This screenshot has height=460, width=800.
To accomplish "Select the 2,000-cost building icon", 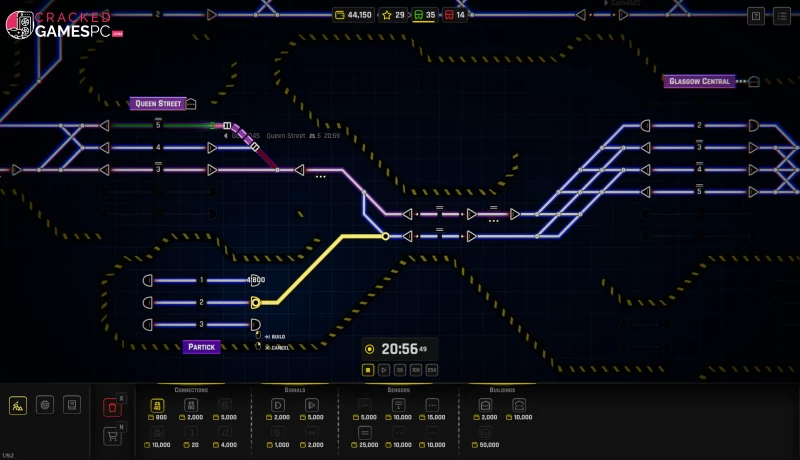I will tap(486, 406).
